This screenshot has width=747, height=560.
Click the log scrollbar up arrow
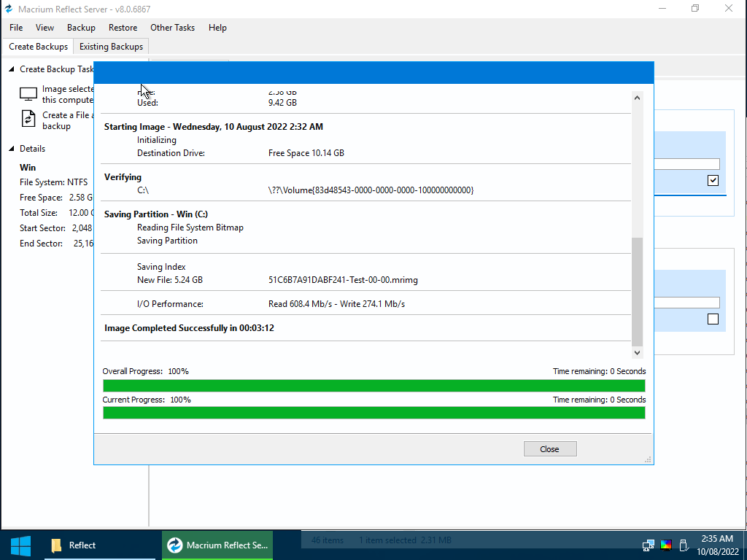637,98
